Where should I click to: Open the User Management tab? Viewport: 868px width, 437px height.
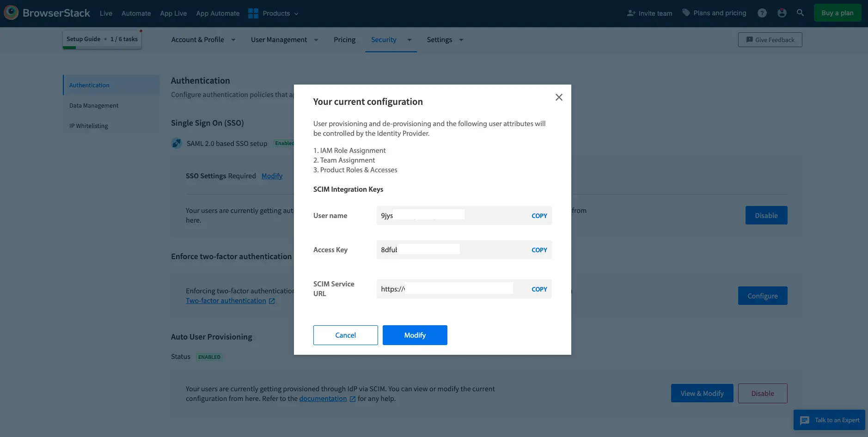click(279, 40)
